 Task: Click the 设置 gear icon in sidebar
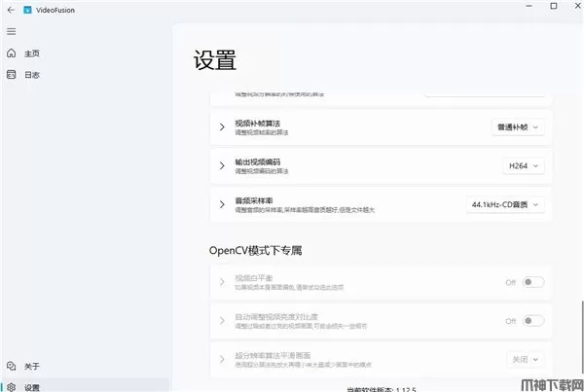[11, 387]
